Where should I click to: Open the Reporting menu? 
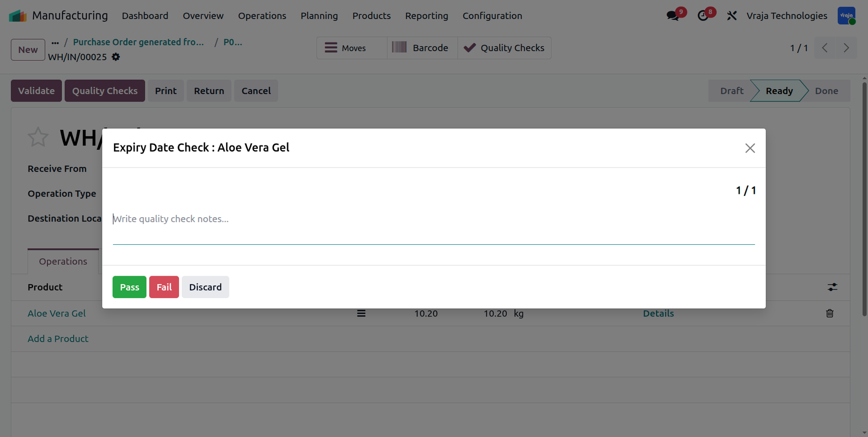[426, 16]
